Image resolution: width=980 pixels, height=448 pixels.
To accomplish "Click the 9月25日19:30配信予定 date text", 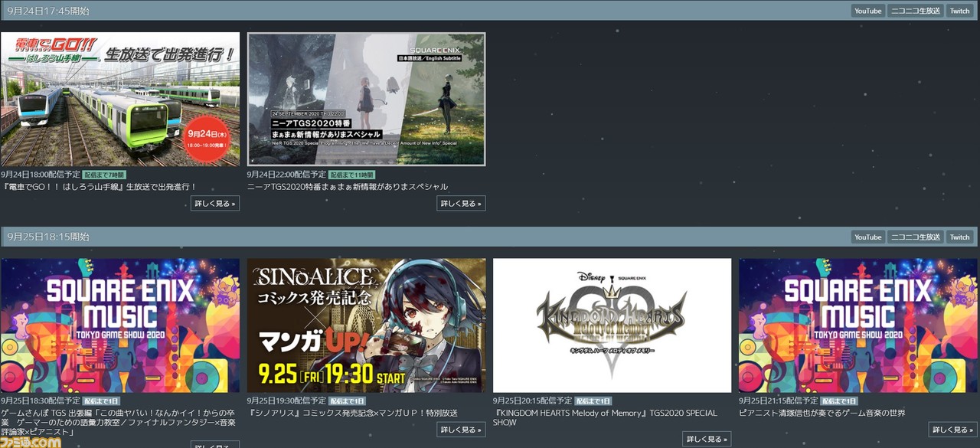I will (x=286, y=401).
